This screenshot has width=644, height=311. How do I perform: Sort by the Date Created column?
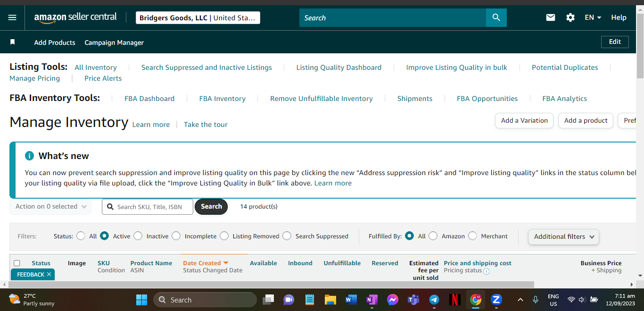(206, 263)
